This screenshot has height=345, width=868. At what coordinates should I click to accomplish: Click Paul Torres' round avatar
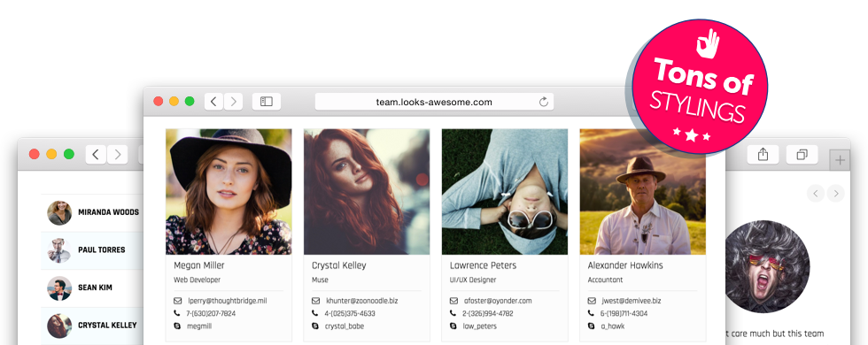click(59, 250)
